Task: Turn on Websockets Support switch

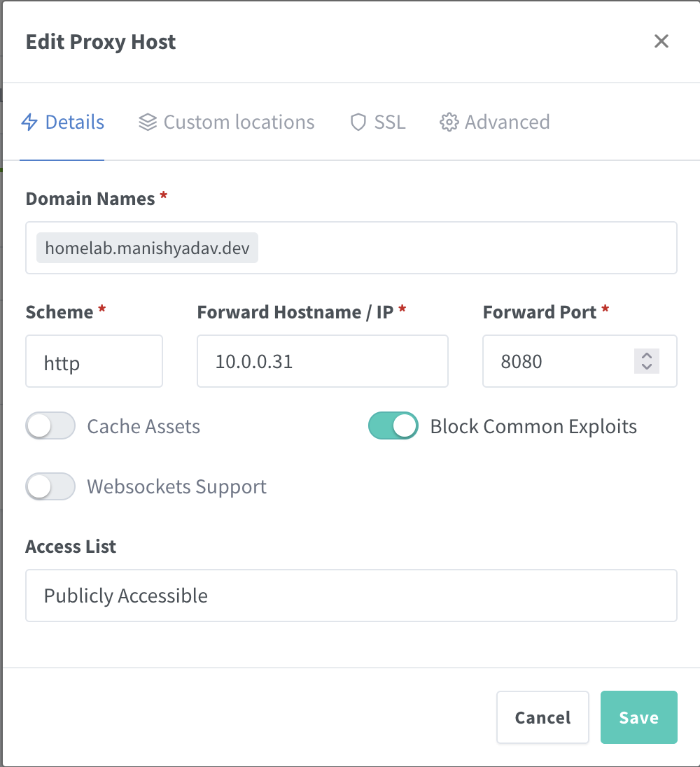Action: click(50, 486)
